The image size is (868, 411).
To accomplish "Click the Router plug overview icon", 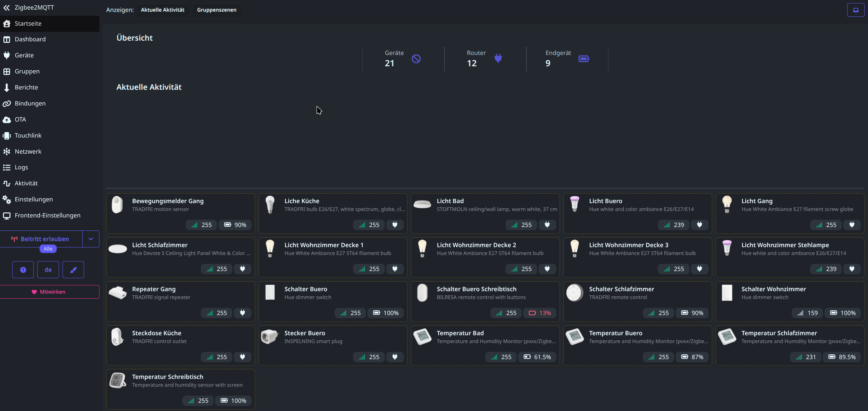I will (498, 58).
